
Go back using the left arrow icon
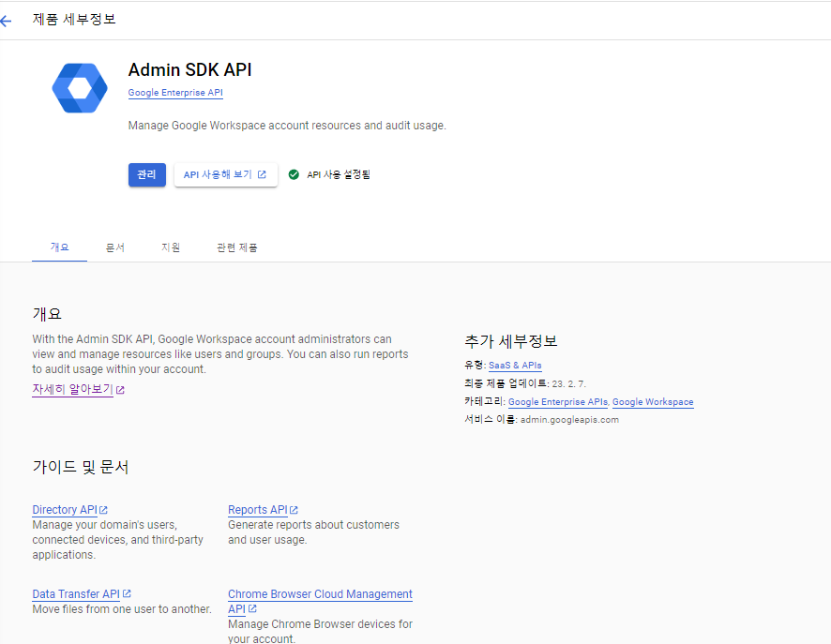(x=6, y=21)
